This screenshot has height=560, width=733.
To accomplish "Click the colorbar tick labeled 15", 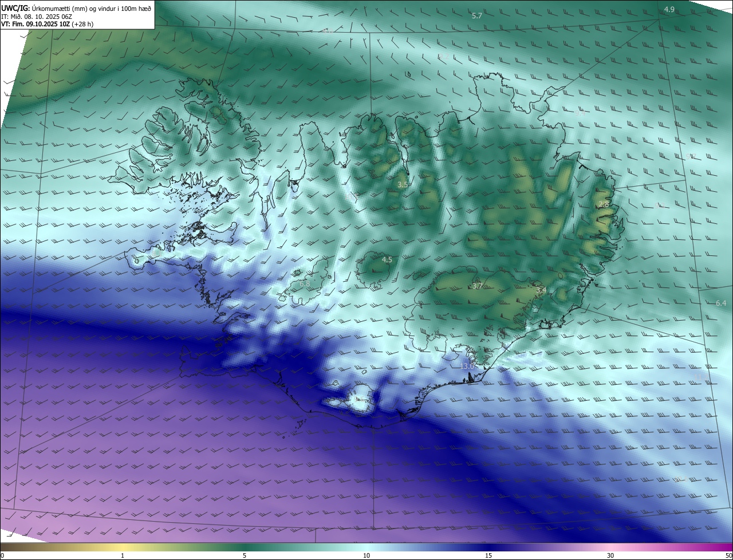I will point(488,555).
